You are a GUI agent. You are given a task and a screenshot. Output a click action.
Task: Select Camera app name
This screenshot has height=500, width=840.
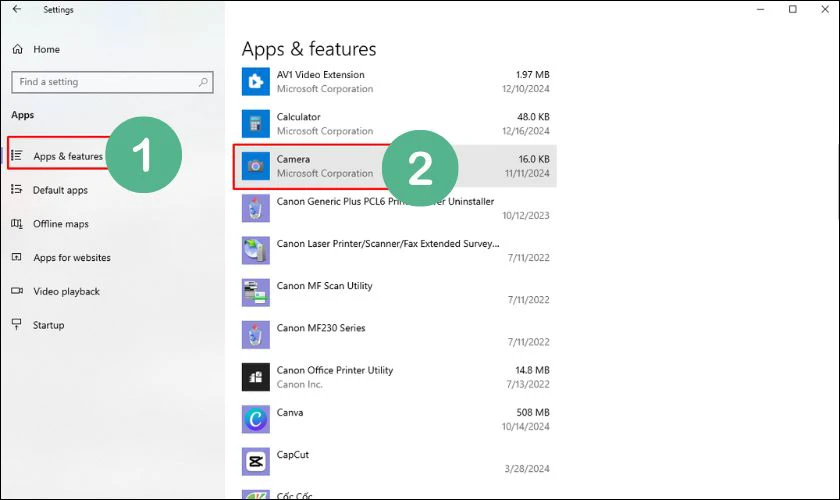click(x=293, y=159)
